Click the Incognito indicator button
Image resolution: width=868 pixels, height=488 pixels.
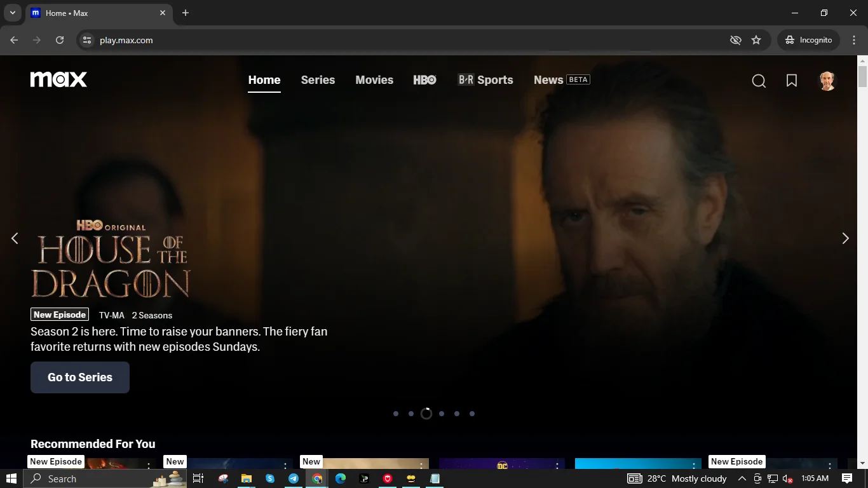(x=809, y=40)
